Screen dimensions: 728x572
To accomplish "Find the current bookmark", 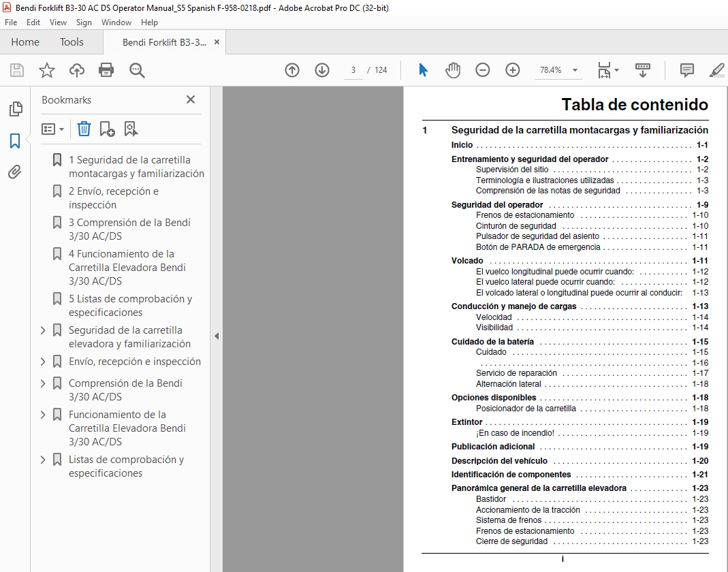I will point(131,129).
